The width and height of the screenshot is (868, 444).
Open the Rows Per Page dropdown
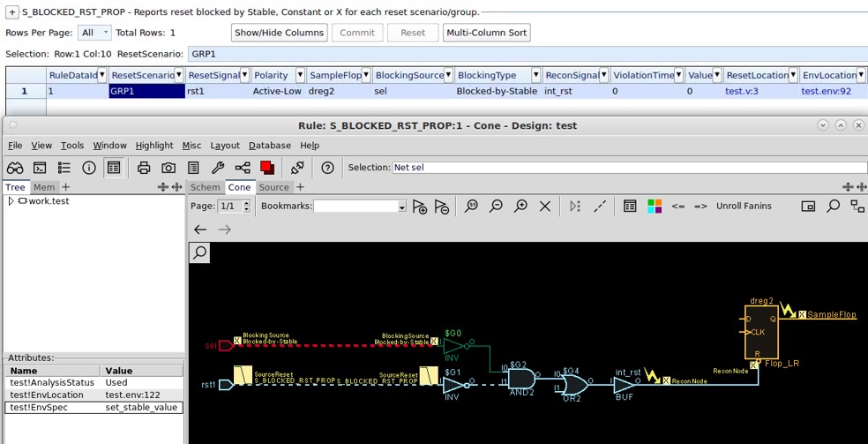(94, 33)
